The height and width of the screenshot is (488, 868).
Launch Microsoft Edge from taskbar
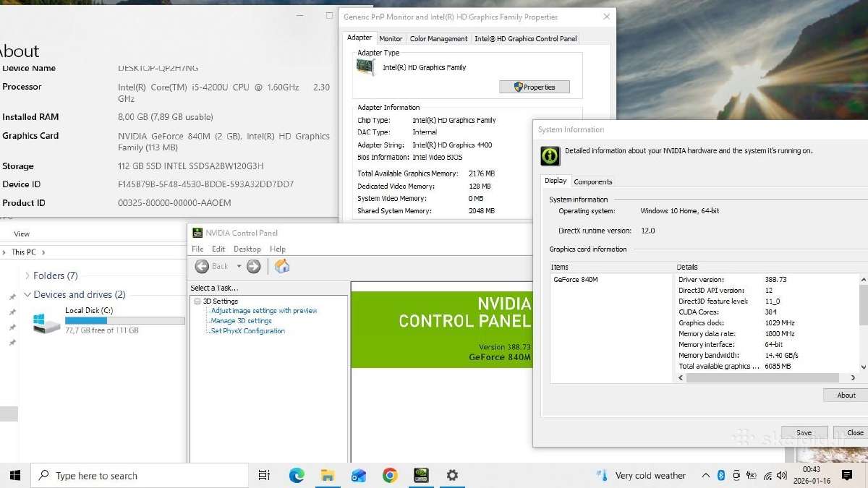297,475
